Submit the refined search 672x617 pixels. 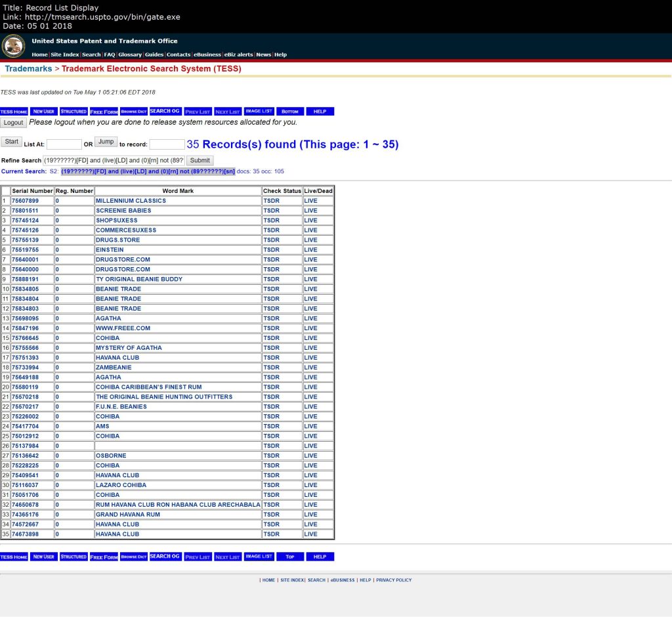tap(199, 160)
